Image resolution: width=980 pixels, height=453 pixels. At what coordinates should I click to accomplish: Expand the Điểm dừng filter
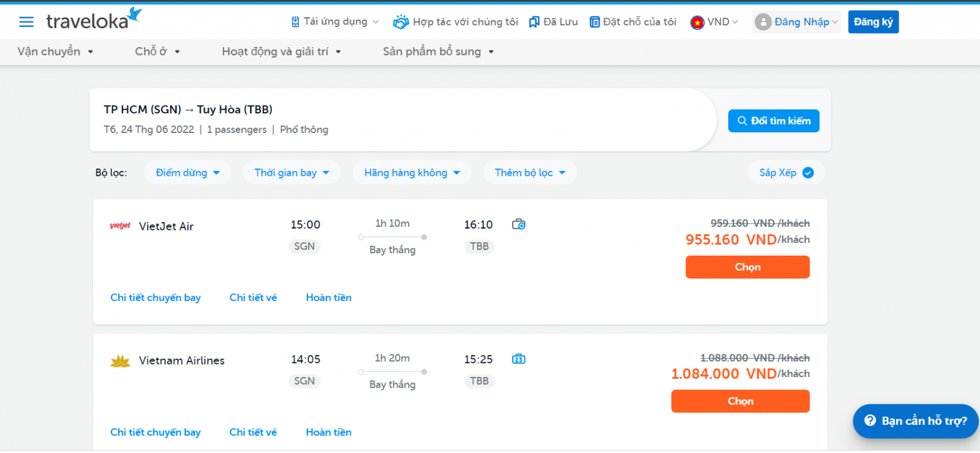pos(187,173)
